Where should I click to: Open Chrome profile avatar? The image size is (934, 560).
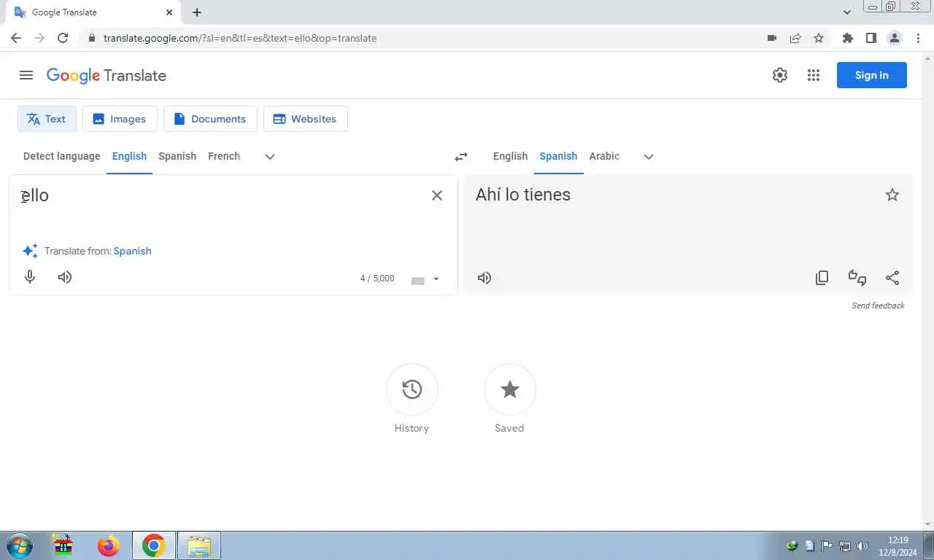[895, 38]
